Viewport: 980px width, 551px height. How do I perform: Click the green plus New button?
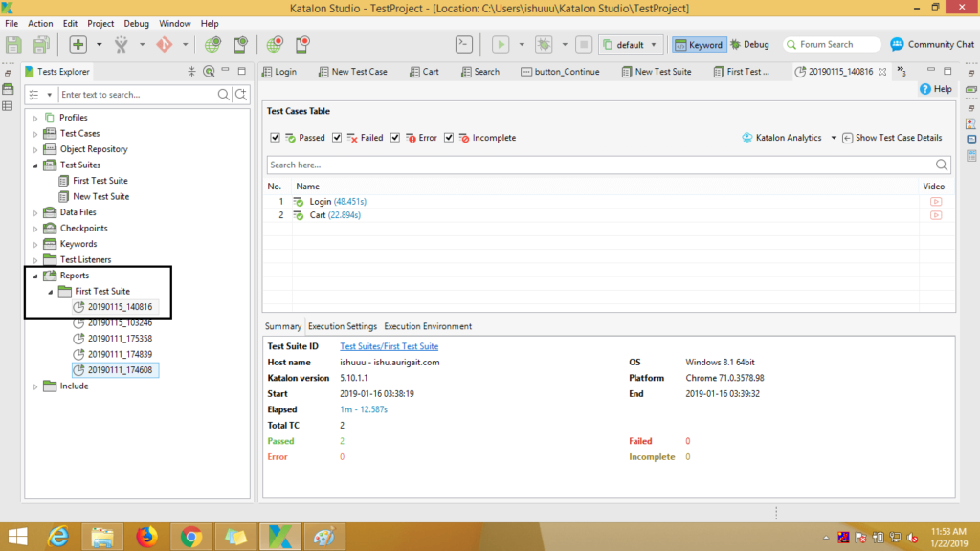tap(78, 44)
